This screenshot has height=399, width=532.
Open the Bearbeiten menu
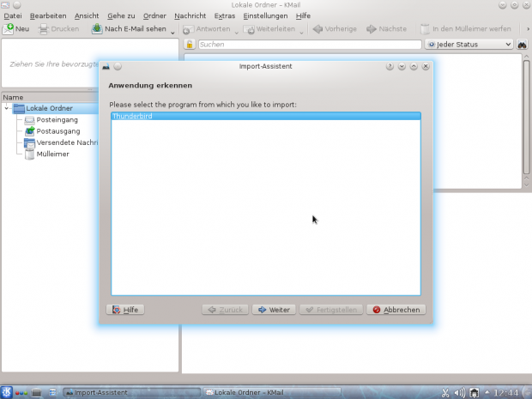click(48, 16)
